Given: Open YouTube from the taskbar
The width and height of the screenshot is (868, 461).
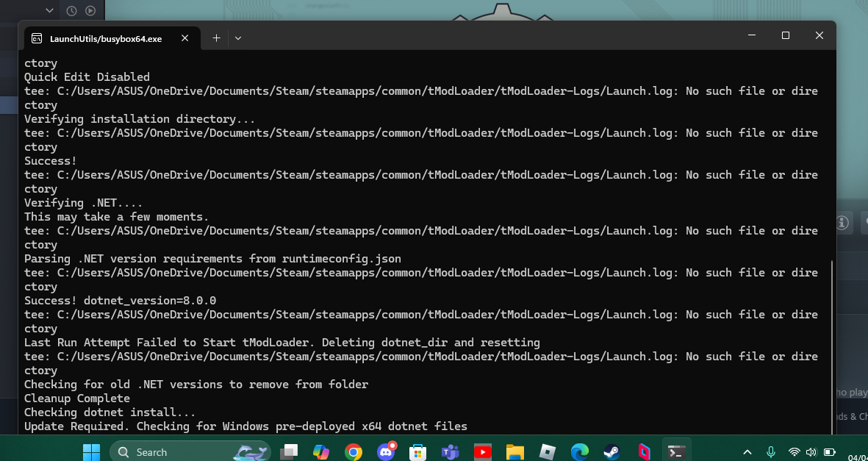Looking at the screenshot, I should coord(482,451).
